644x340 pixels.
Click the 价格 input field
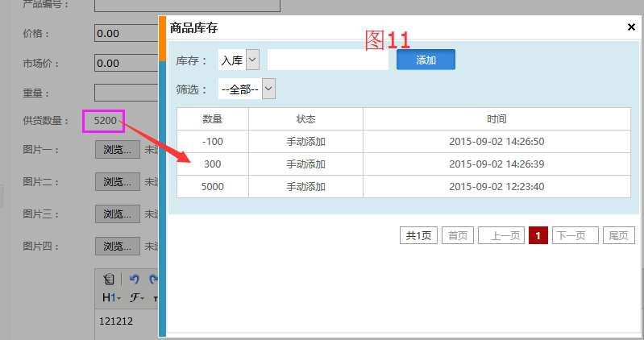[x=125, y=33]
